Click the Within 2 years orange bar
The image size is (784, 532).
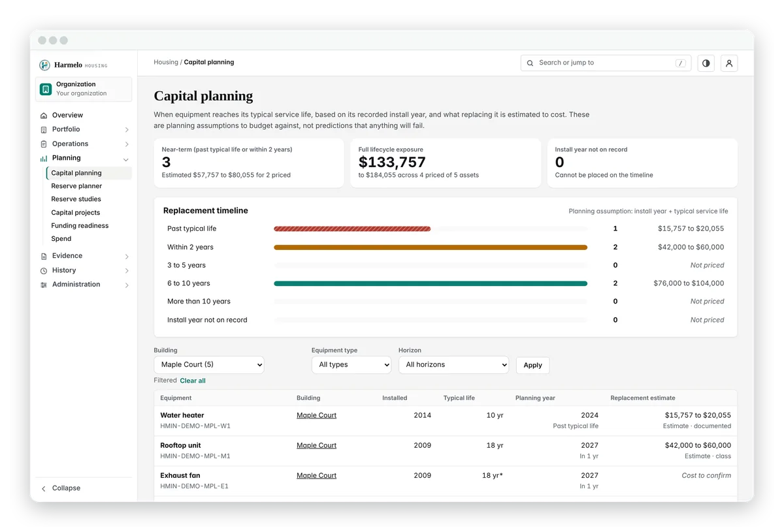pyautogui.click(x=431, y=247)
